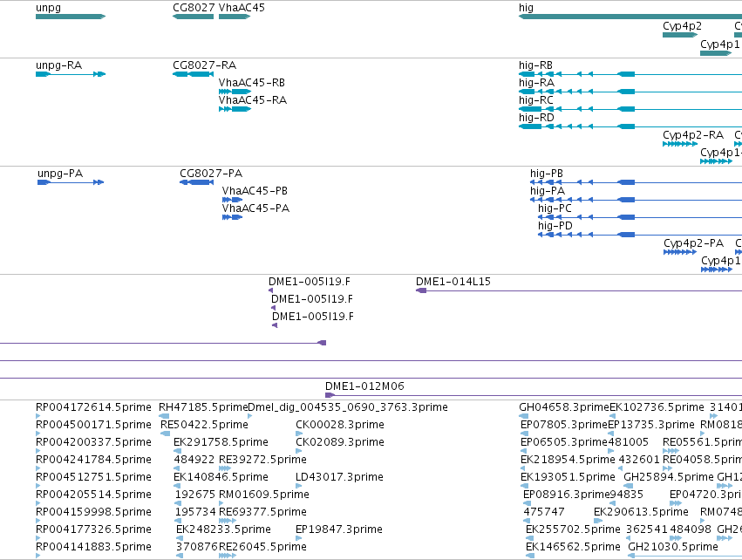Open the EP08916.3prime EST label
Viewport: 742px width, 560px height.
coord(567,495)
